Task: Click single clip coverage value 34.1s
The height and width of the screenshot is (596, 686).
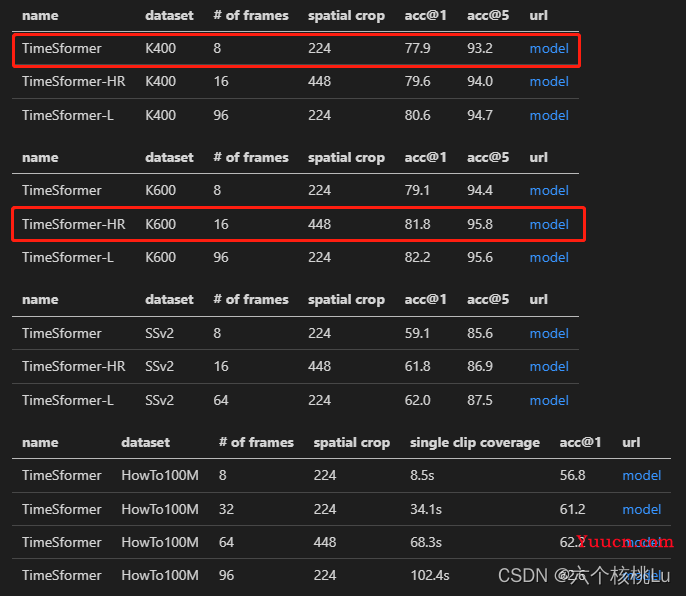Action: (426, 509)
